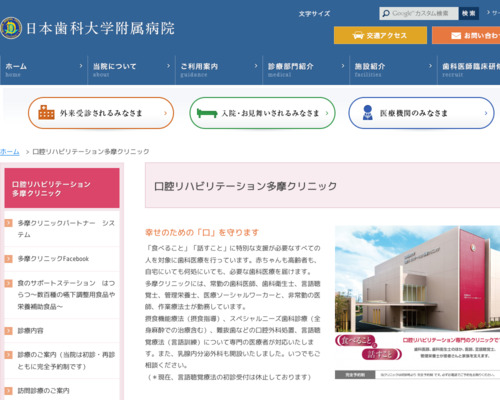Click the Google カスタム検索 input field
500x400 pixels.
coord(419,13)
